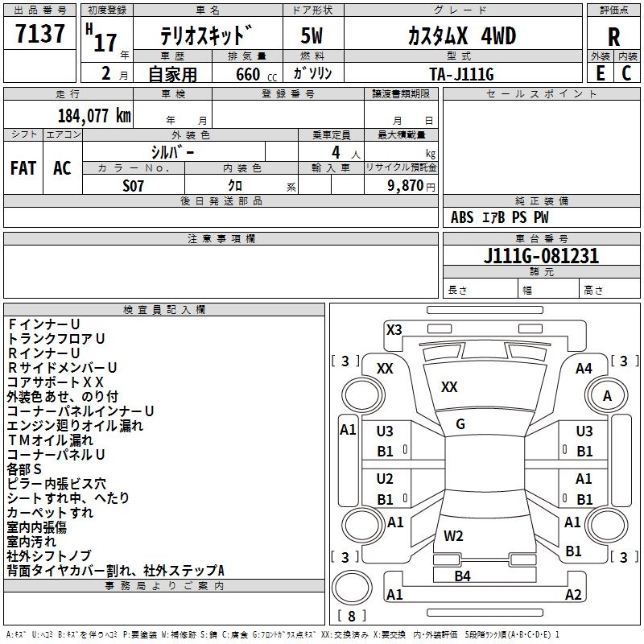Select inspector note "RインナーU"
The height and width of the screenshot is (644, 644).
[43, 353]
